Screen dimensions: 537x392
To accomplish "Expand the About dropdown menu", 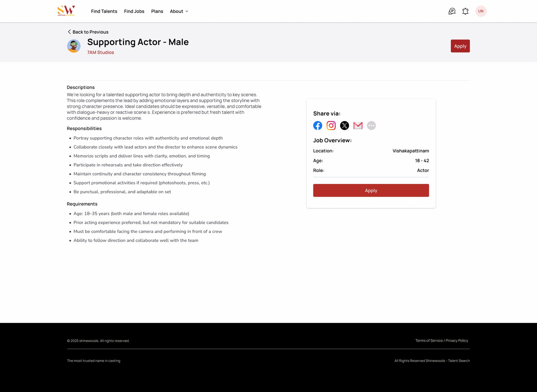I will tap(179, 11).
